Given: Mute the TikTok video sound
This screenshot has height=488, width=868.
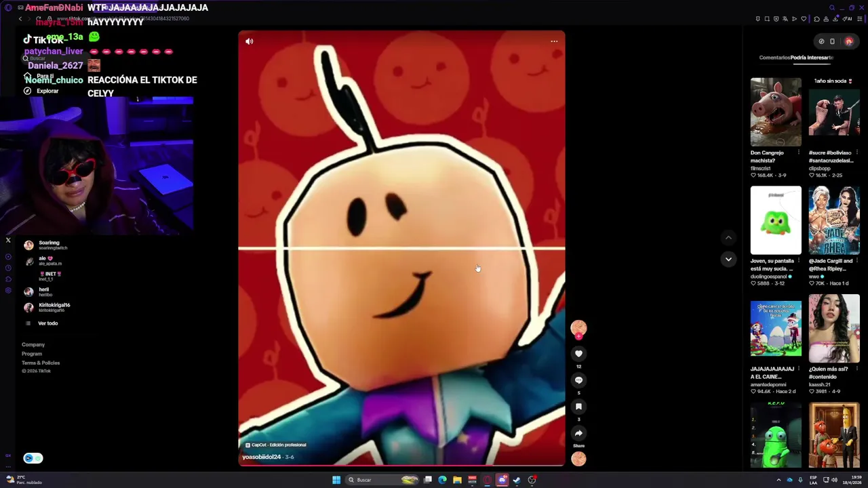Looking at the screenshot, I should click(249, 41).
